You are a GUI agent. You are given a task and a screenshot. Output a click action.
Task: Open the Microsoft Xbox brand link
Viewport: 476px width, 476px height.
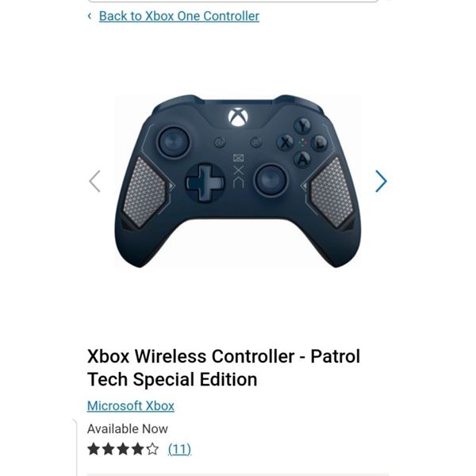point(131,406)
